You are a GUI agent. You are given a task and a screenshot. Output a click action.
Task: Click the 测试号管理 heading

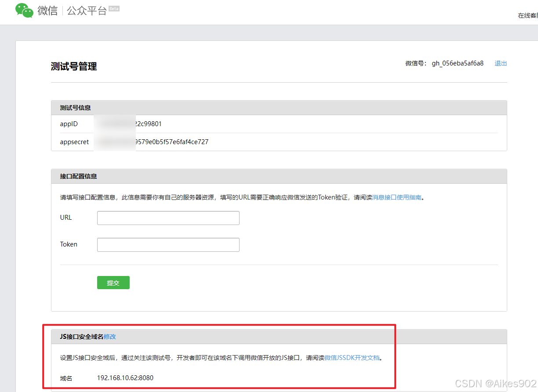74,67
